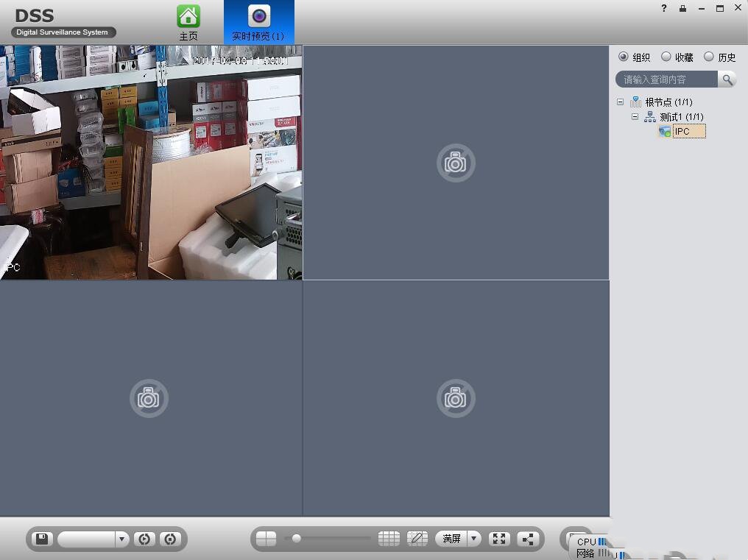The width and height of the screenshot is (748, 560).
Task: Click the save view floppy disk icon
Action: 42,539
